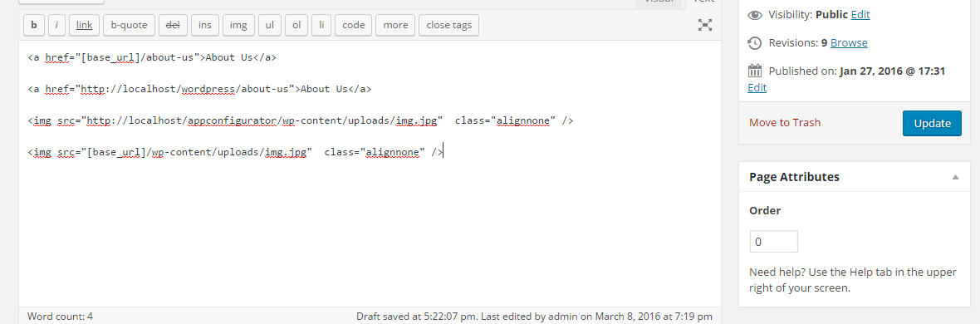This screenshot has width=980, height=324.
Task: Click the close tags button
Action: coord(448,25)
